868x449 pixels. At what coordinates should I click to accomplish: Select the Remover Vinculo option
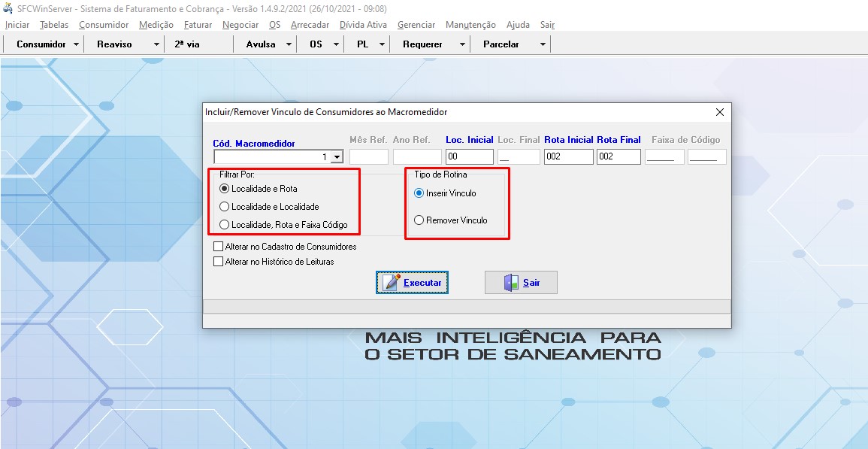click(x=420, y=219)
